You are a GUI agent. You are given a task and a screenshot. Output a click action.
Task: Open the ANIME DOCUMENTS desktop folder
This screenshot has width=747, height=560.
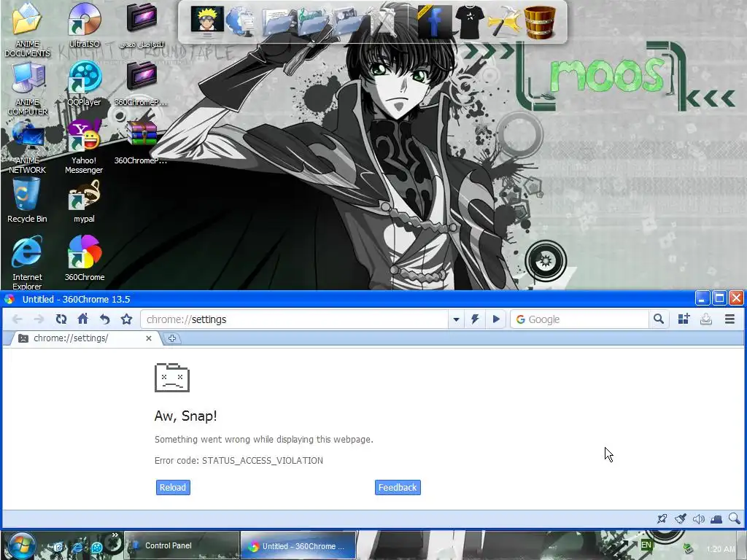click(27, 29)
